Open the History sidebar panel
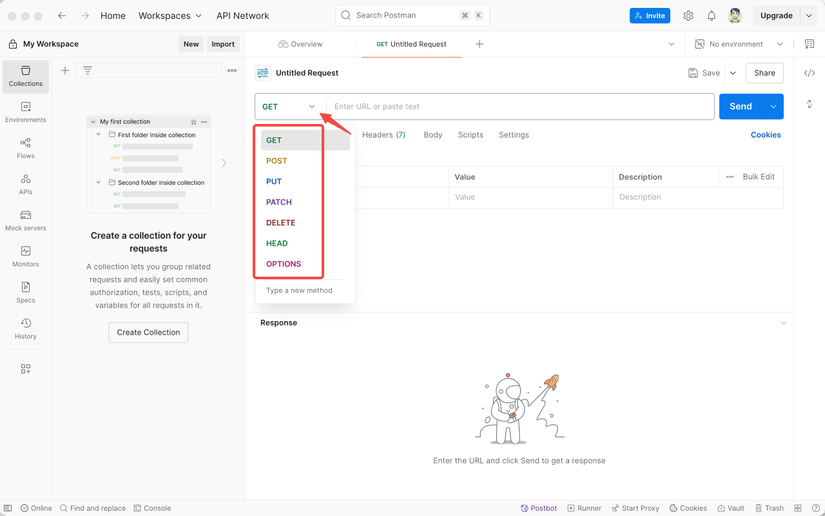This screenshot has height=516, width=825. pyautogui.click(x=25, y=329)
